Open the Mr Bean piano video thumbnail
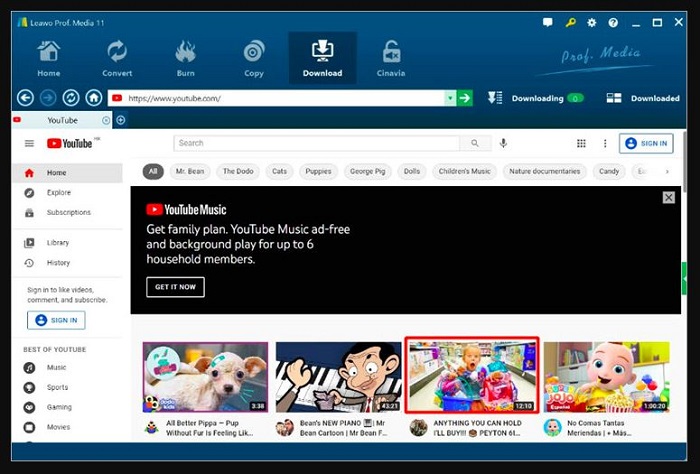The height and width of the screenshot is (474, 700). click(x=338, y=377)
